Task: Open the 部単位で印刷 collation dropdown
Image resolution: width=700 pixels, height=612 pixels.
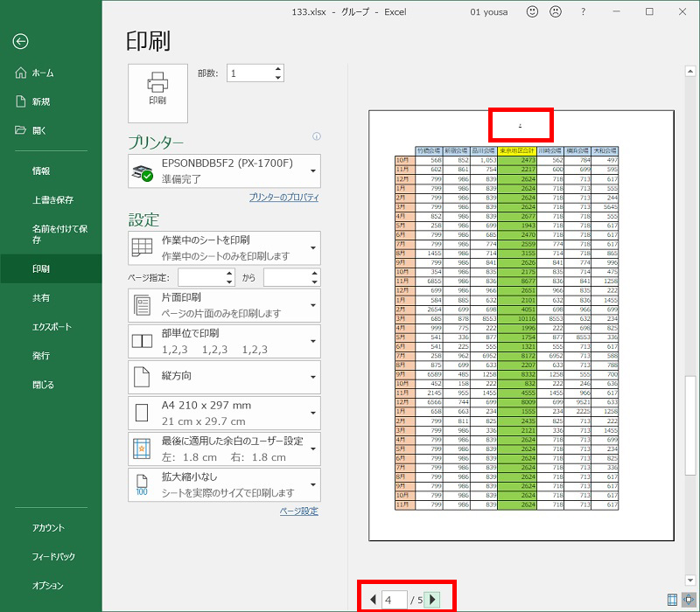Action: (x=224, y=341)
